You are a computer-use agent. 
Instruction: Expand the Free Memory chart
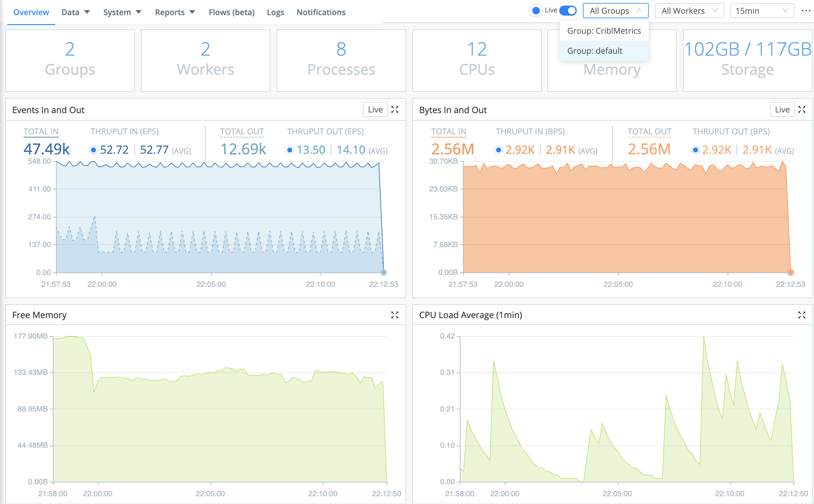click(x=395, y=315)
